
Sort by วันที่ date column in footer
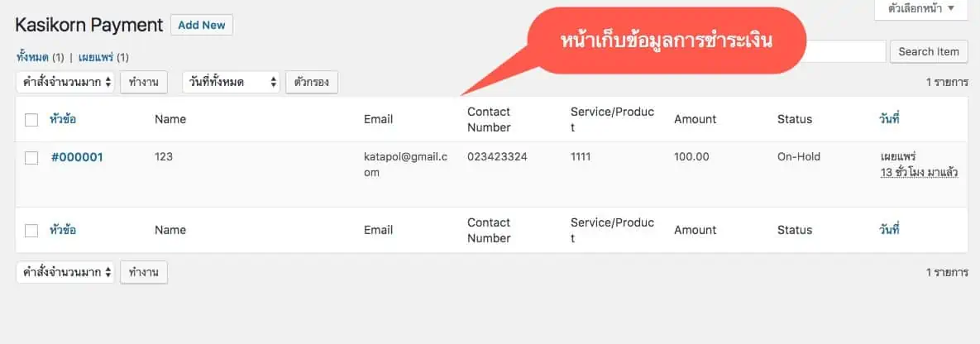pos(889,230)
